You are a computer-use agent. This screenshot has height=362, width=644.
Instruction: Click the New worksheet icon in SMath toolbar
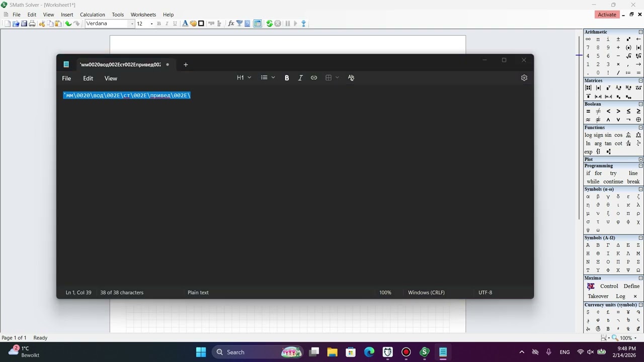pyautogui.click(x=8, y=24)
